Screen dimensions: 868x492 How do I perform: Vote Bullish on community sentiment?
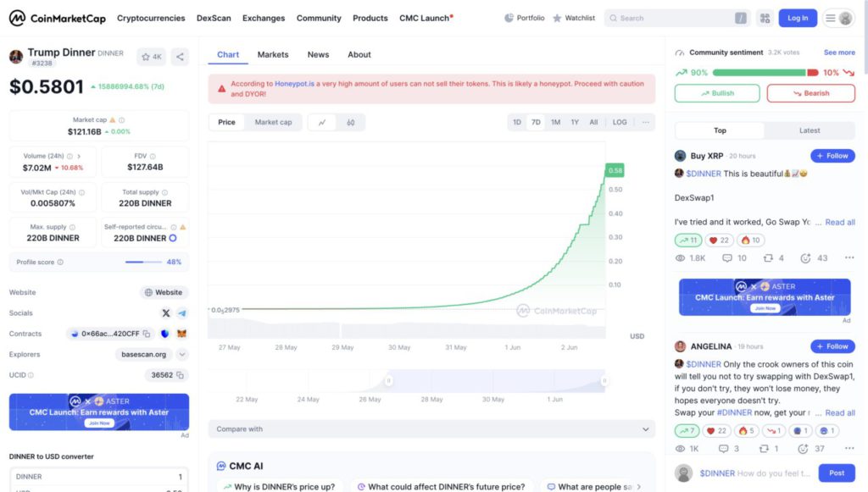(717, 93)
